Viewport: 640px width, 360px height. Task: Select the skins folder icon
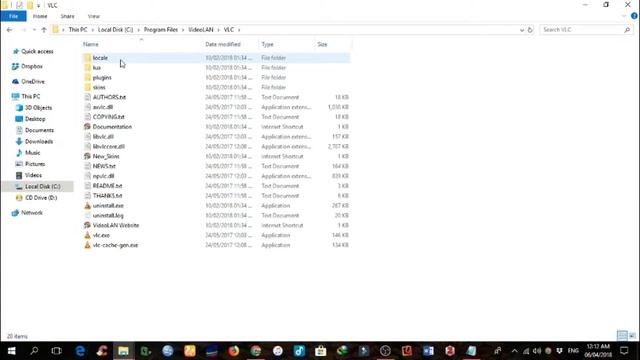87,87
